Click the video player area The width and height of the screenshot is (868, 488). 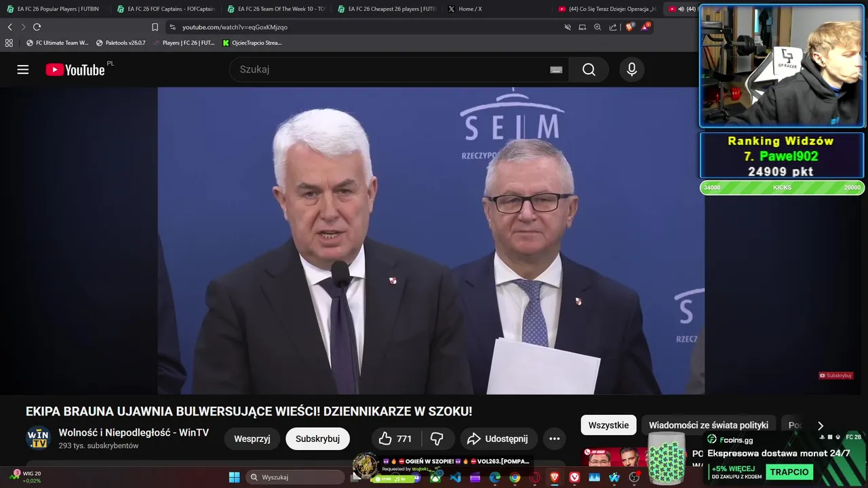[431, 241]
